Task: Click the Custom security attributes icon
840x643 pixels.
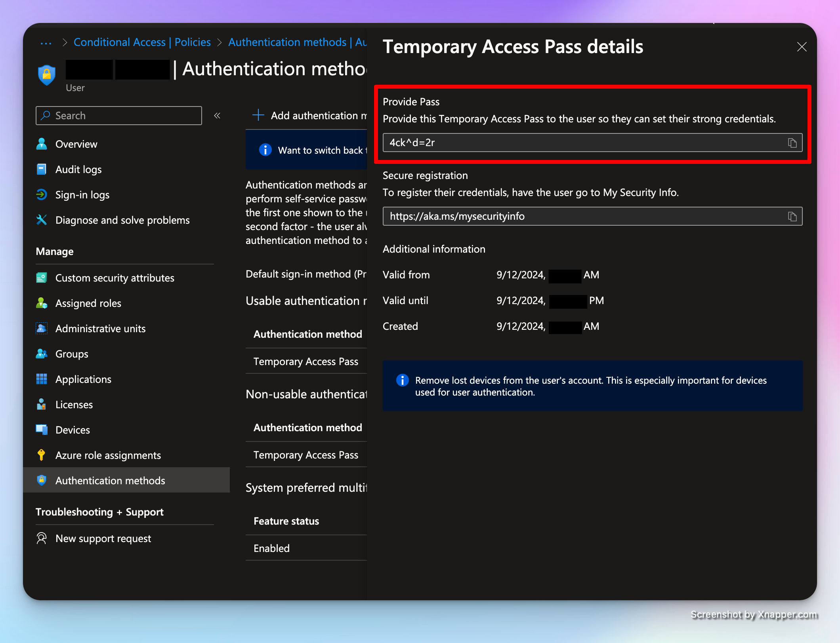Action: [x=42, y=278]
